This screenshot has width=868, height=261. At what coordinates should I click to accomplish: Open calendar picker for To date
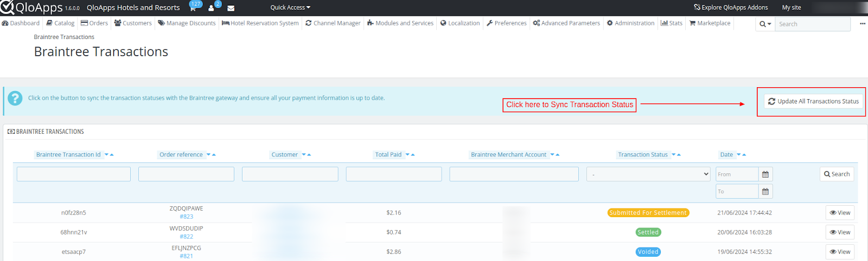click(x=765, y=192)
